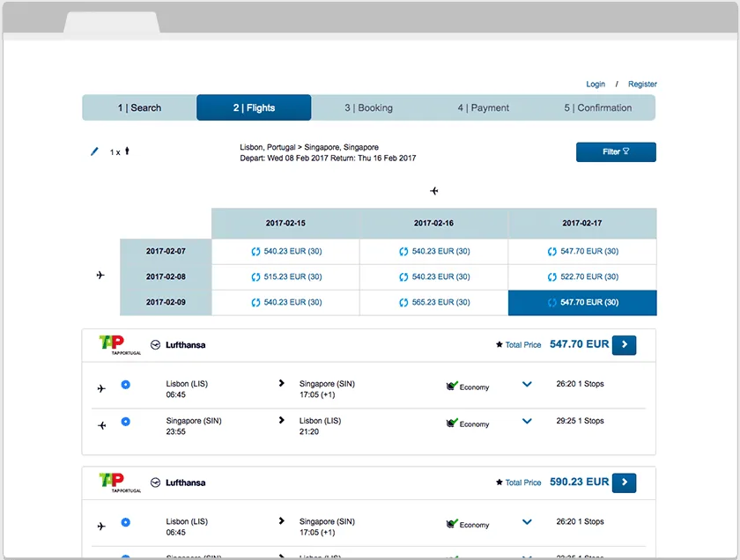Choose the 540.23 EUR fare for 02-08 and 02-16

(434, 277)
